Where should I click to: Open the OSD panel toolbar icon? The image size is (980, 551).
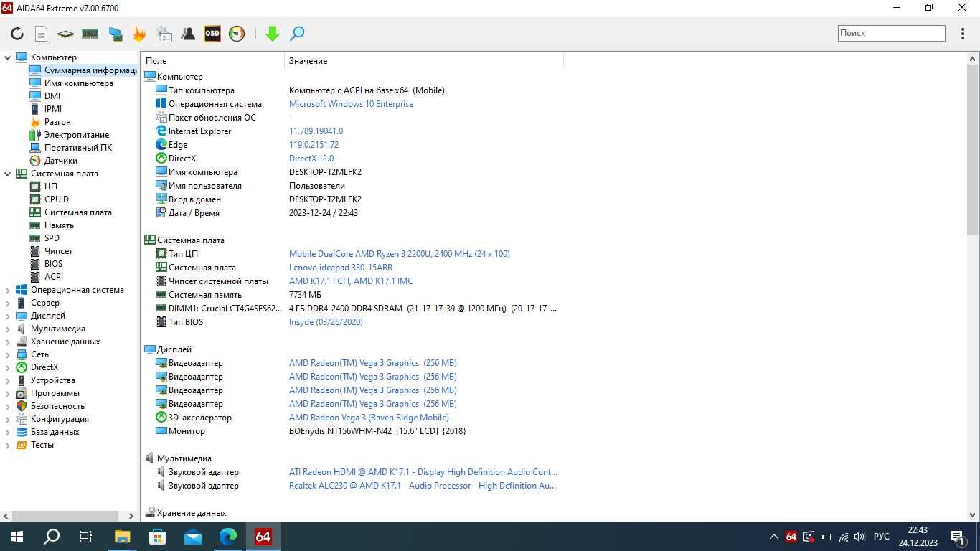pyautogui.click(x=212, y=33)
